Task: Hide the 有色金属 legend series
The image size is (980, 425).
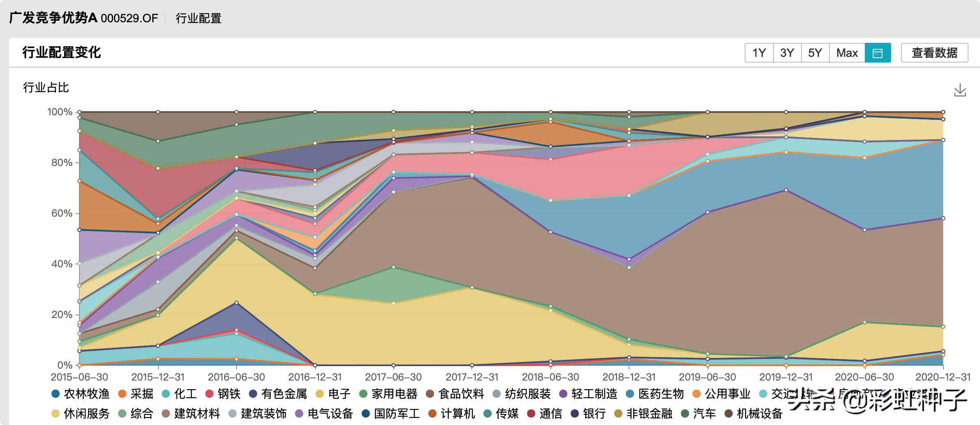Action: point(278,394)
